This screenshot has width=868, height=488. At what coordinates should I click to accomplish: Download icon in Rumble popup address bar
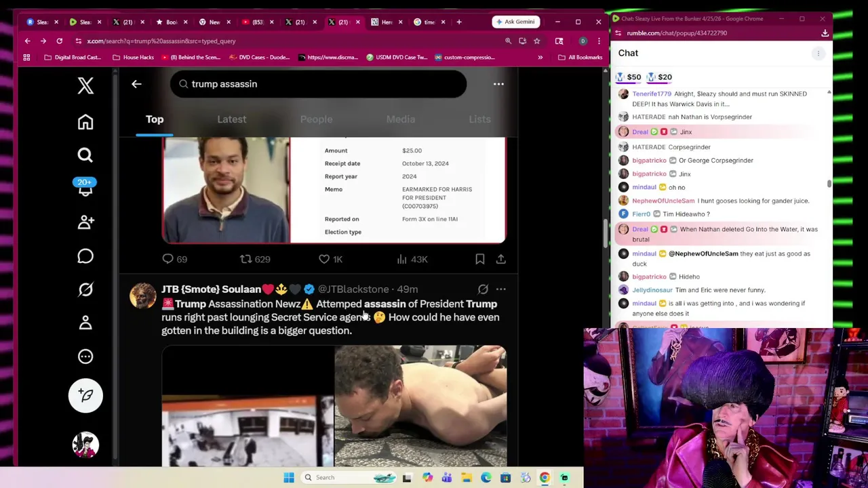(825, 33)
